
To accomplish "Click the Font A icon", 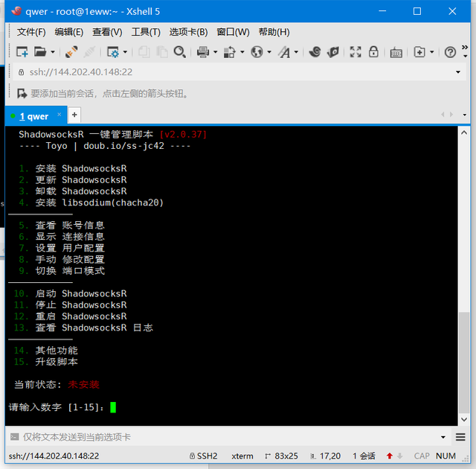I will [284, 52].
